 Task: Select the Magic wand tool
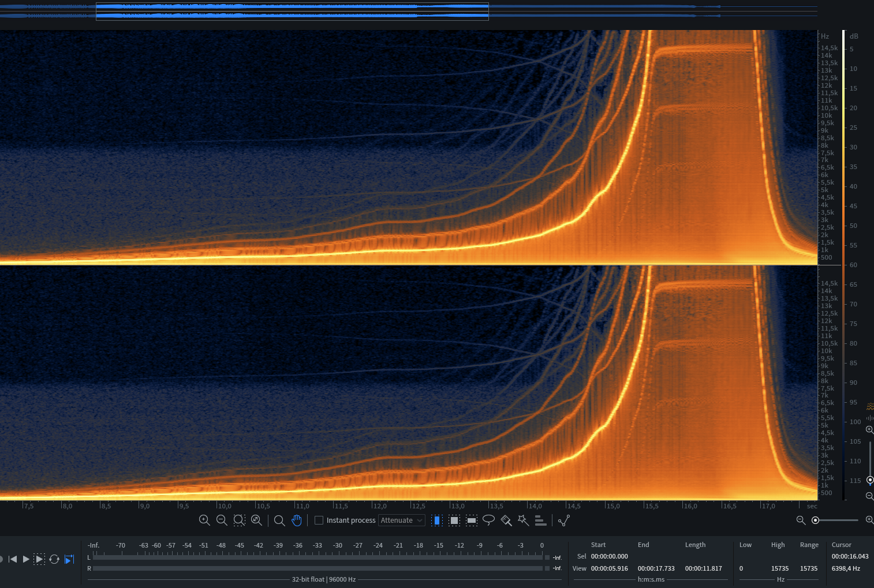pyautogui.click(x=523, y=520)
